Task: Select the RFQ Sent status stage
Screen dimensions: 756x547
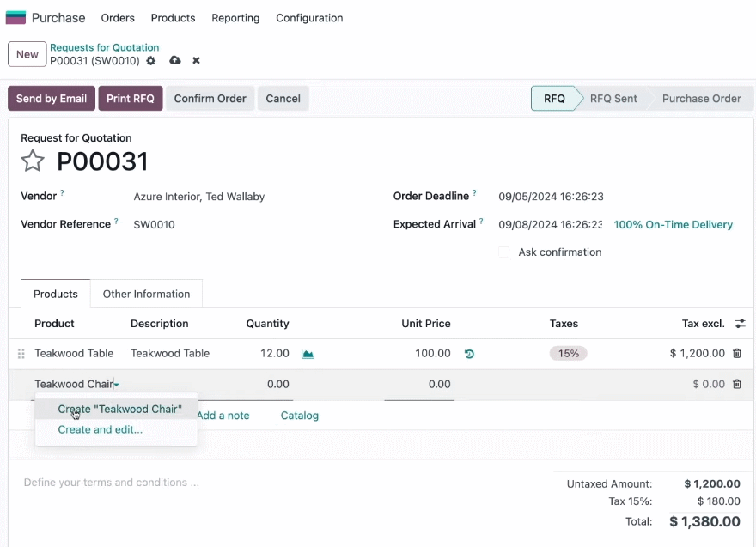Action: click(x=613, y=99)
